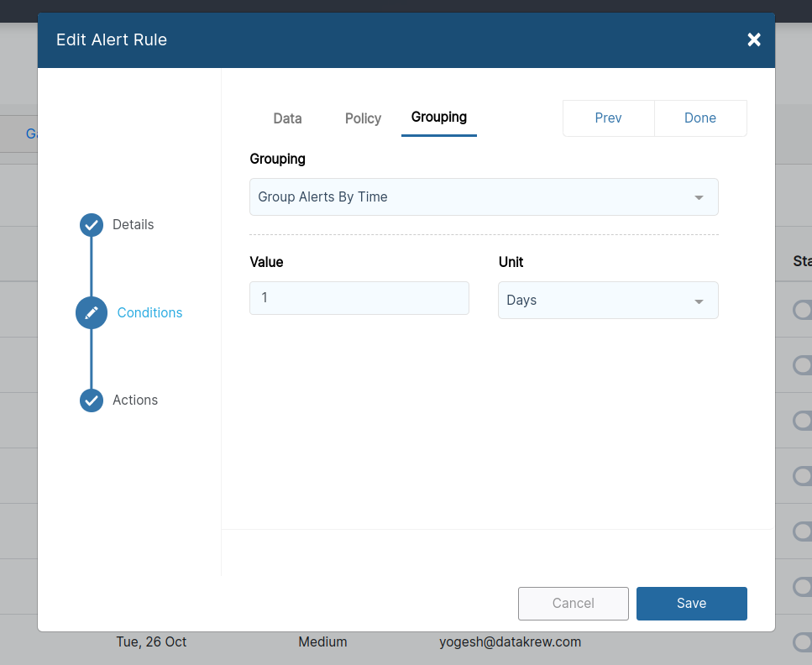Screen dimensions: 812x665
Task: Cancel editing the alert rule
Action: click(x=573, y=603)
